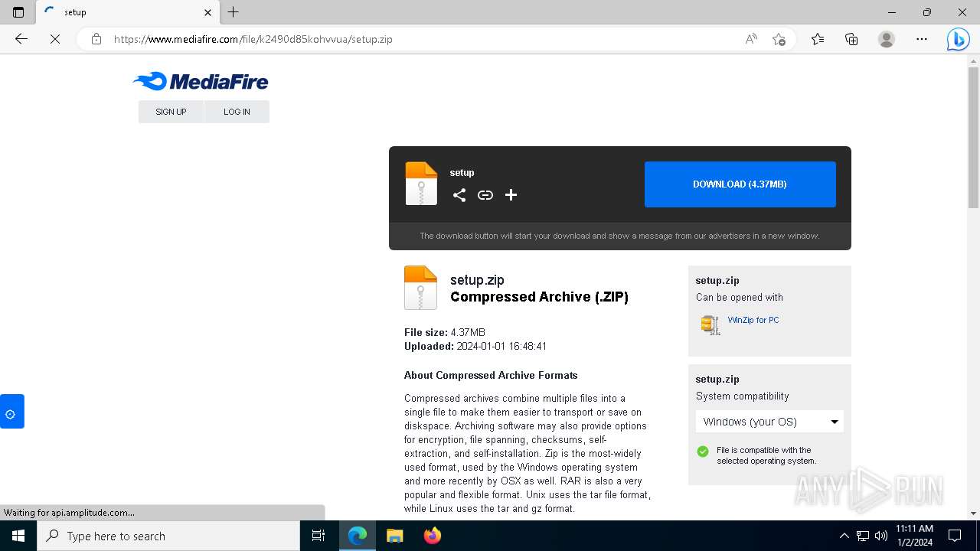The height and width of the screenshot is (551, 980).
Task: Click the setup zip icon in download box
Action: tap(421, 184)
